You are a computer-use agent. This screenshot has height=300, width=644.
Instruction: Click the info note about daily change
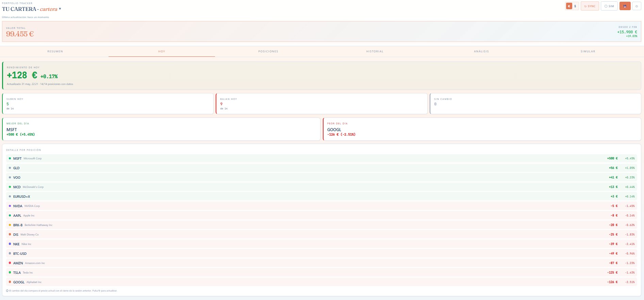click(62, 291)
